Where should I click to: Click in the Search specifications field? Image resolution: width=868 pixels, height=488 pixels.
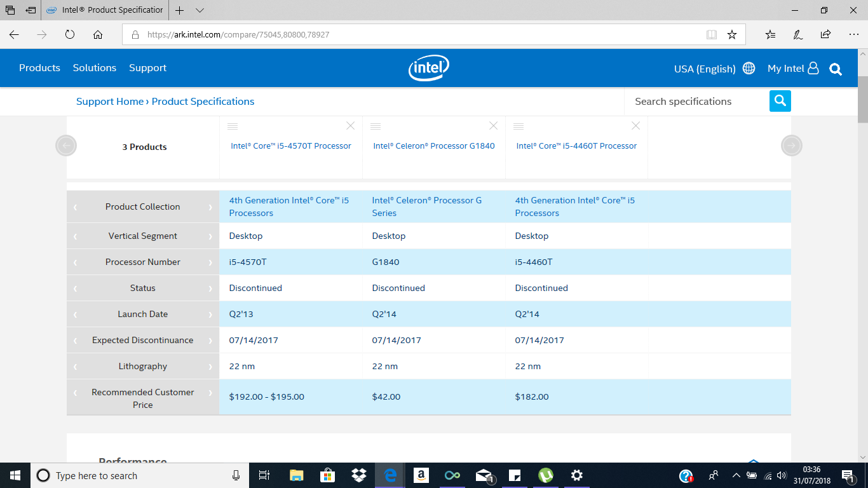[697, 102]
